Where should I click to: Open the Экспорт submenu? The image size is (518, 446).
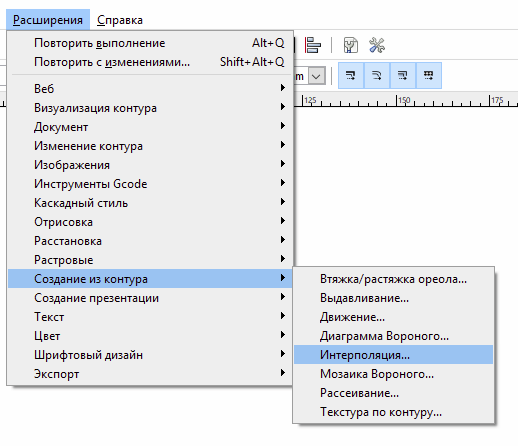150,374
